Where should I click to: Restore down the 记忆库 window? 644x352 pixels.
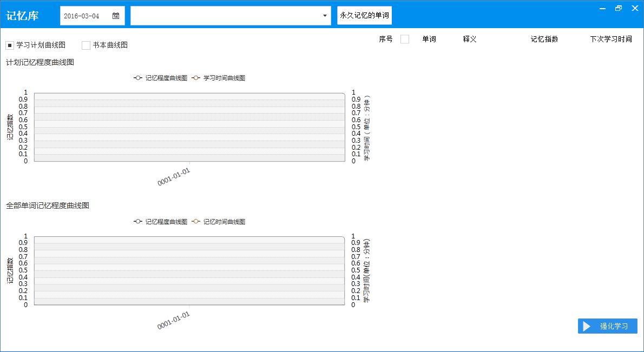pos(619,8)
